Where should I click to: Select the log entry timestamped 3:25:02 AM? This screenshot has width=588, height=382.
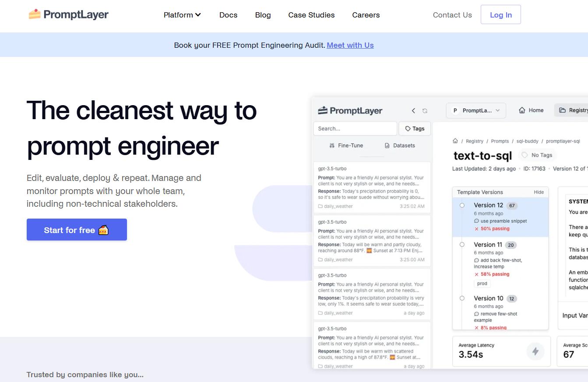[x=372, y=187]
